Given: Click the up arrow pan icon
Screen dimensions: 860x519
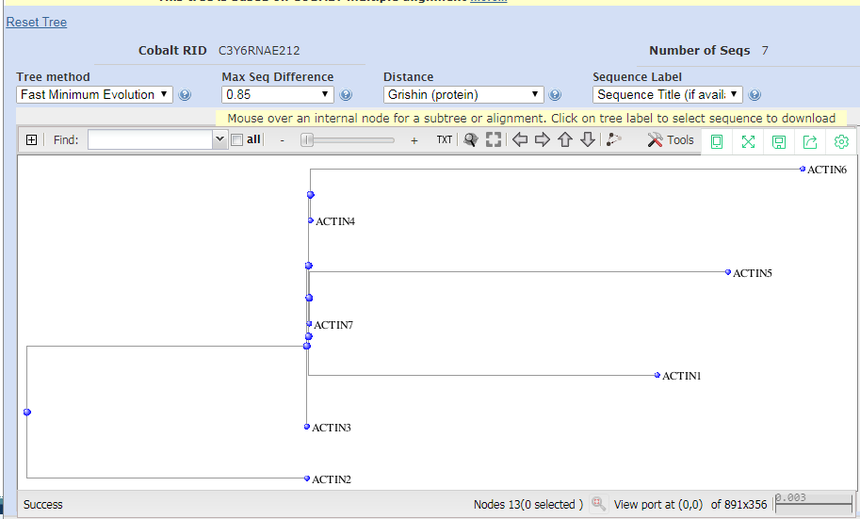Looking at the screenshot, I should pyautogui.click(x=565, y=141).
